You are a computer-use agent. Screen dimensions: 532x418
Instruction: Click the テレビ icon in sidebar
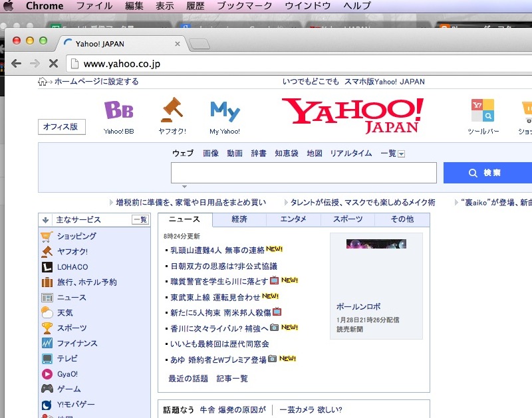pos(47,359)
